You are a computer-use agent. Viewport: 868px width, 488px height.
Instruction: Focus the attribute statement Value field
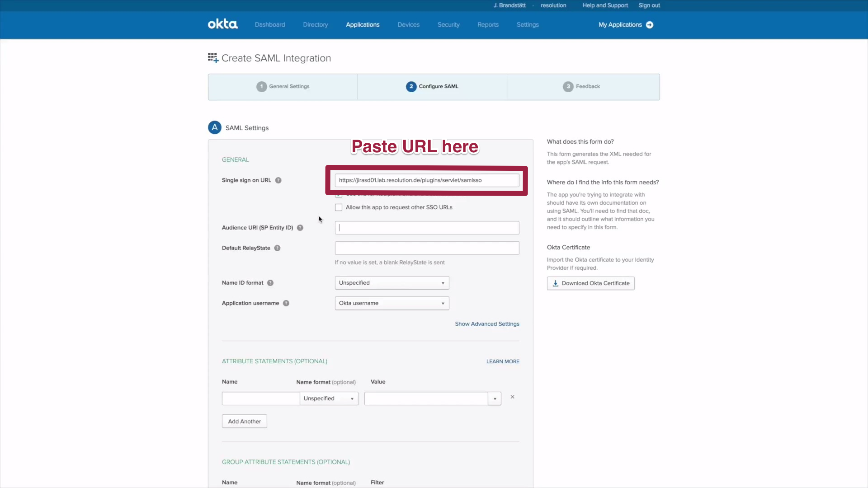426,399
